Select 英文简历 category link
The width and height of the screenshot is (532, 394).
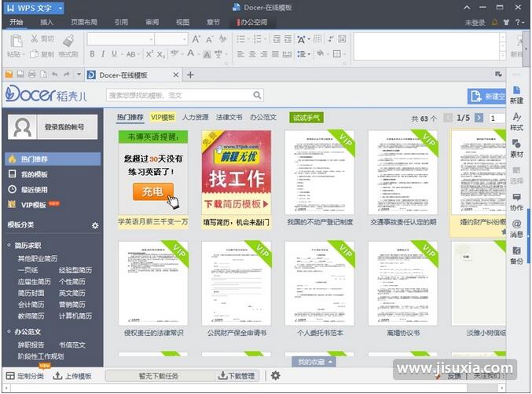(x=72, y=293)
